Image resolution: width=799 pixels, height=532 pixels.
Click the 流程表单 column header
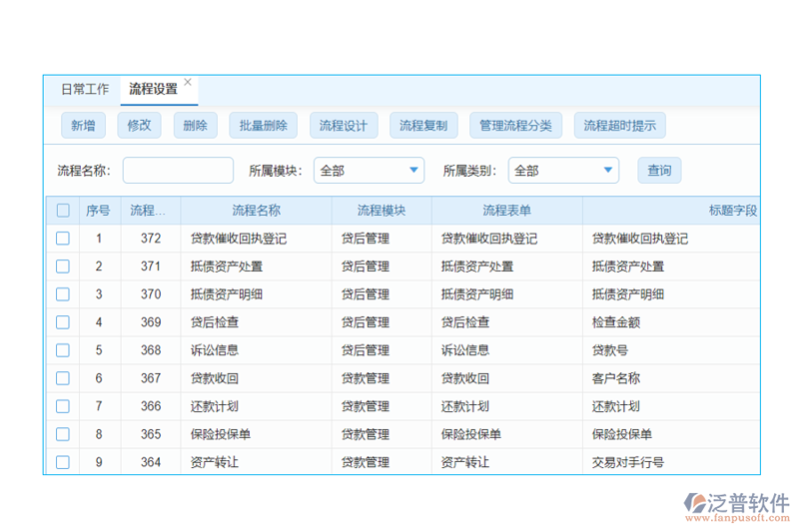(507, 211)
